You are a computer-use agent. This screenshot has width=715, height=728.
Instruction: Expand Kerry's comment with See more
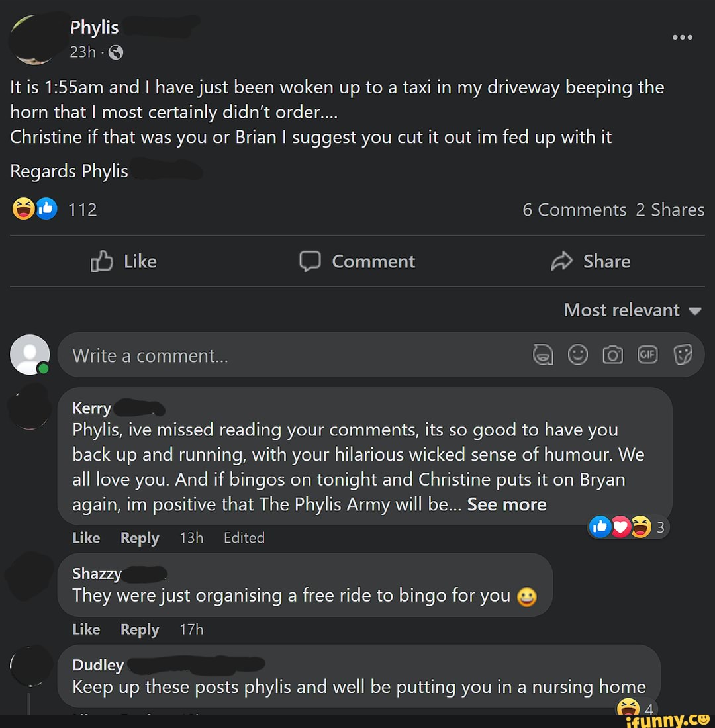[506, 504]
